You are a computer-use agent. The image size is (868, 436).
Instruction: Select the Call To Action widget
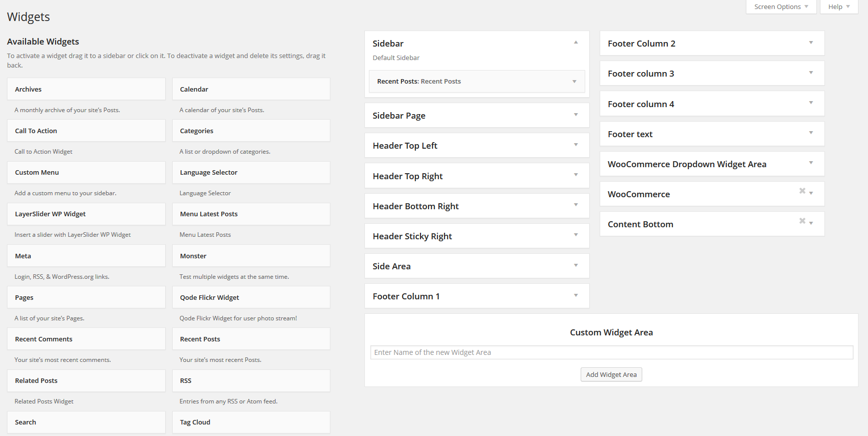point(86,131)
